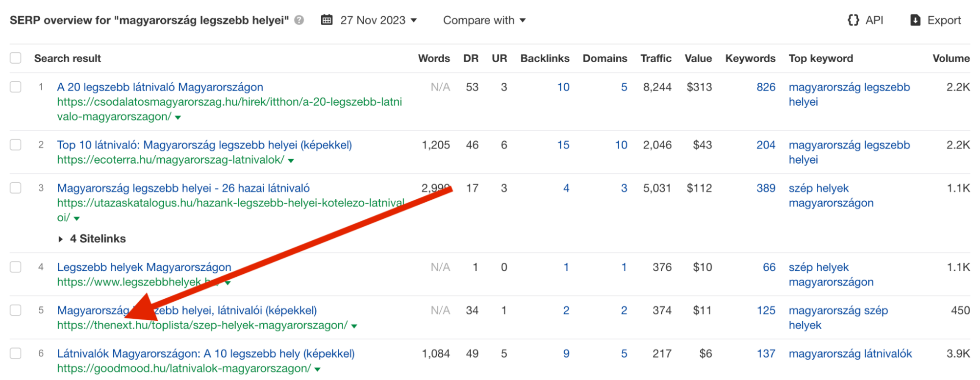Open 'Látnivalók Magyarországon: A 10 legszebb hely' result
Viewport: 980px width, 380px height.
click(206, 353)
